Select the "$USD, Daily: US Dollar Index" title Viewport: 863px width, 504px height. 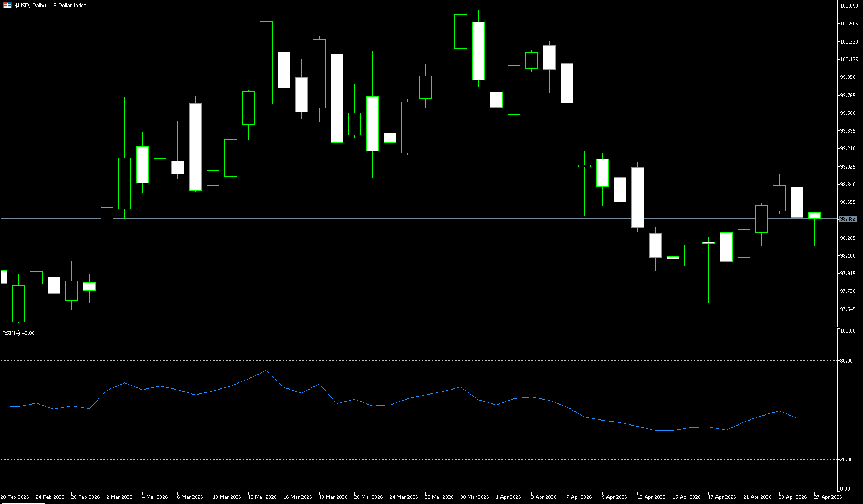coord(50,6)
